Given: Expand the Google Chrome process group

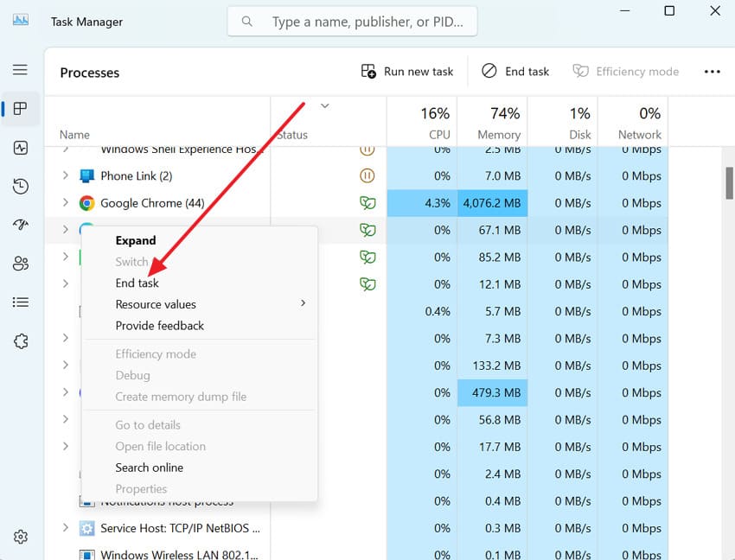Looking at the screenshot, I should [x=66, y=203].
